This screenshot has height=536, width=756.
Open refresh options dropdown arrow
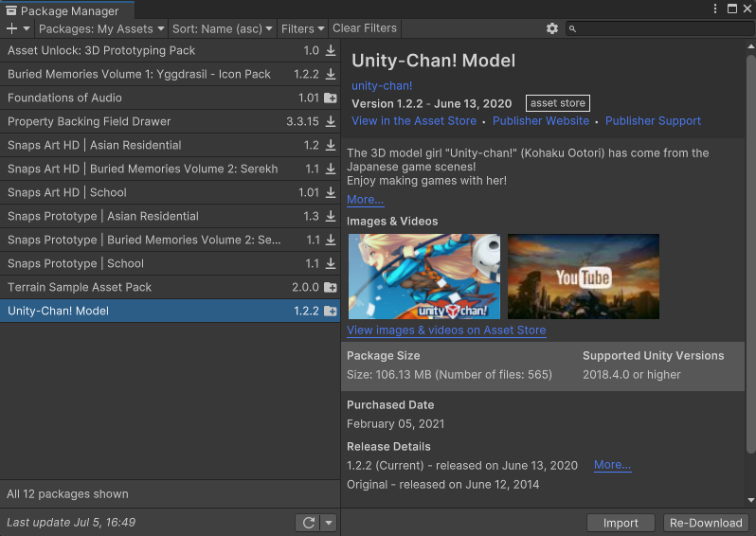pos(329,523)
